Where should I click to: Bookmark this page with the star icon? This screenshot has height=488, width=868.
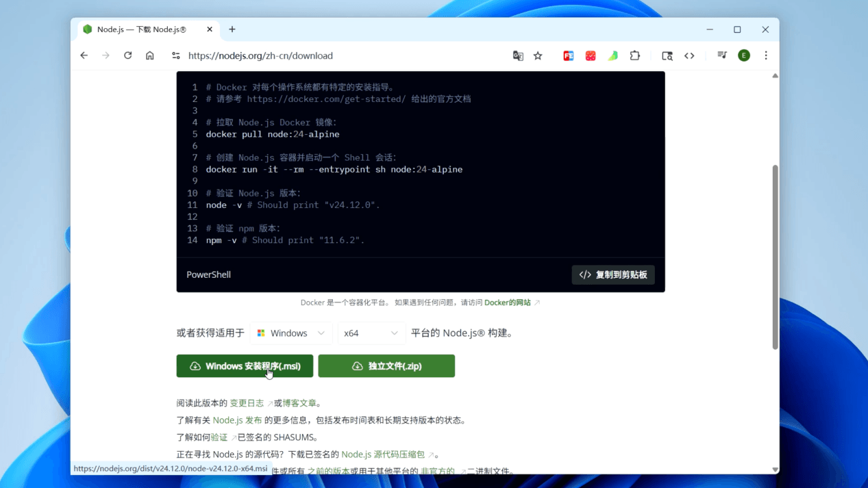[538, 56]
